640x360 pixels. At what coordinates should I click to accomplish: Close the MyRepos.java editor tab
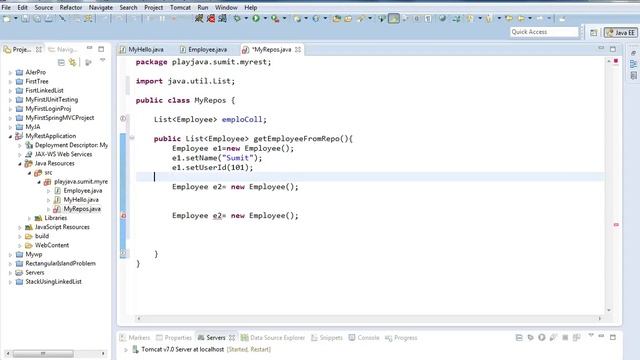click(298, 49)
